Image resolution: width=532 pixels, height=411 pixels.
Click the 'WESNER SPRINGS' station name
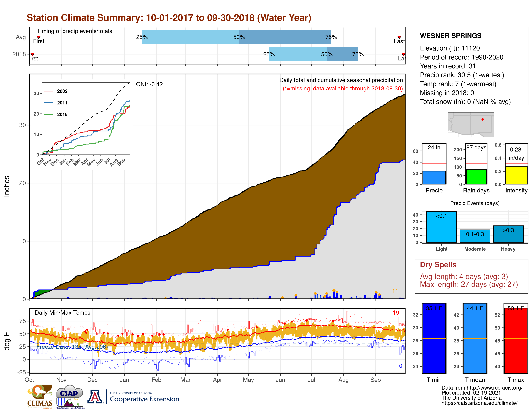451,36
